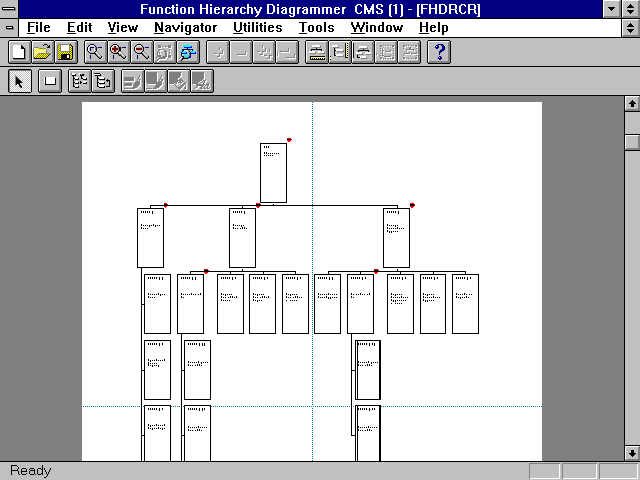Open the document window control menu box
This screenshot has width=640, height=480.
click(9, 27)
